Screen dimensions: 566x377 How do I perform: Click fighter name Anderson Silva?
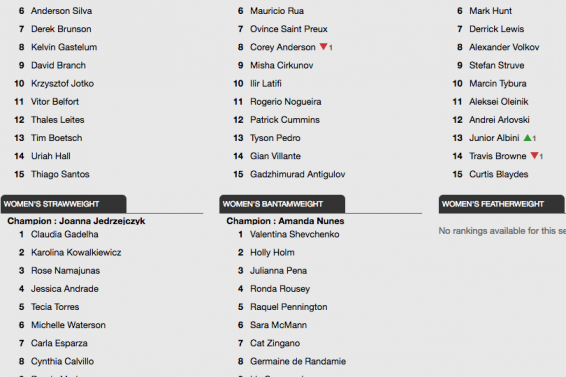click(x=61, y=11)
